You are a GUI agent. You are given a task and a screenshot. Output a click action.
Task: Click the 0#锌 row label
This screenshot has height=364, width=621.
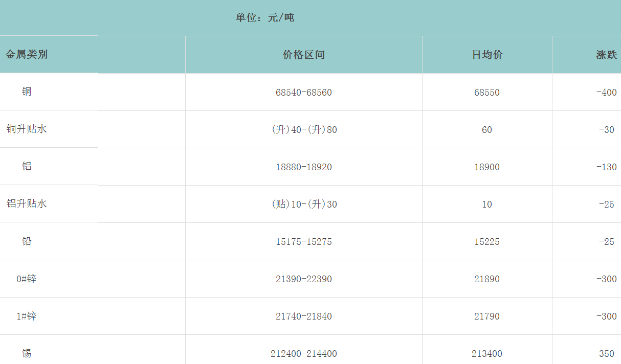tap(27, 279)
